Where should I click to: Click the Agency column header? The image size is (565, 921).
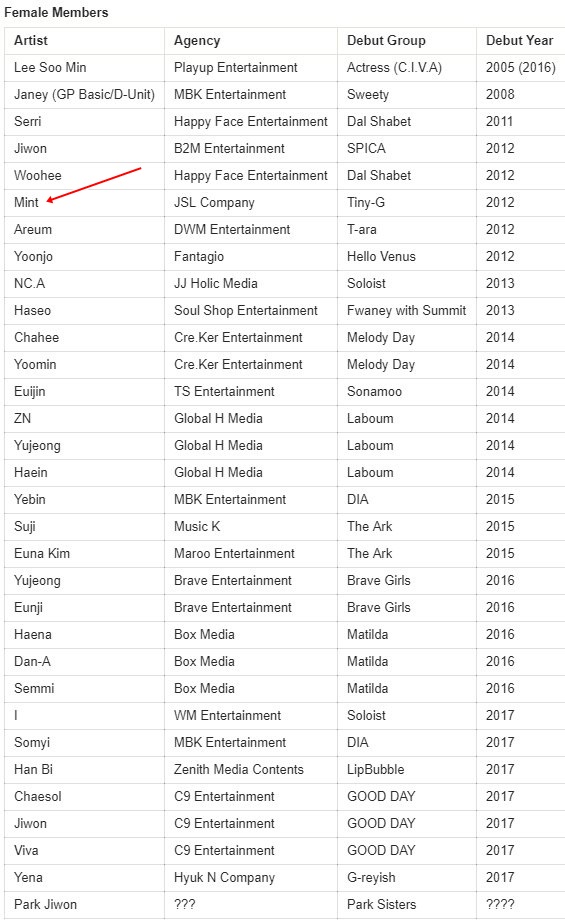pyautogui.click(x=251, y=41)
